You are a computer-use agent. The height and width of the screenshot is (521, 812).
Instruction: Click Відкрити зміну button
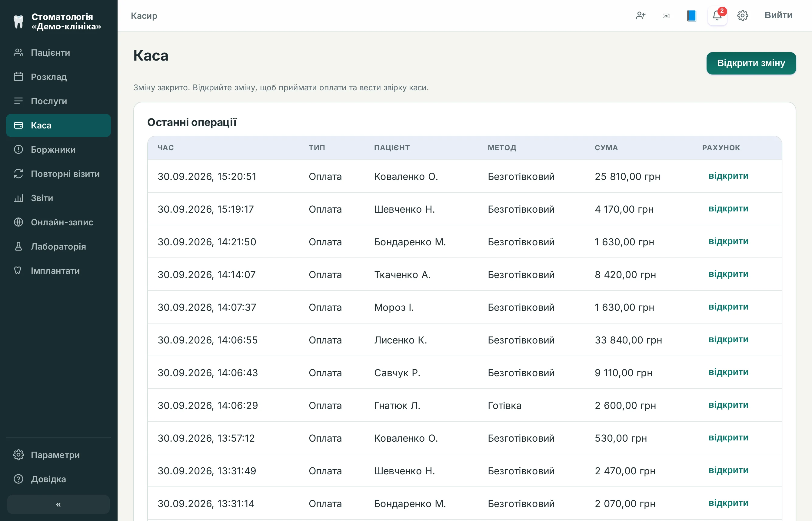[751, 63]
